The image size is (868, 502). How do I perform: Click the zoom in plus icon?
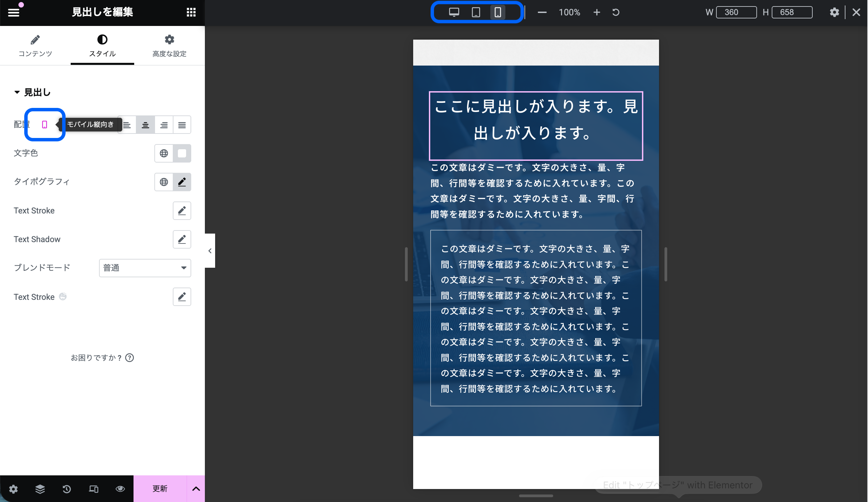(597, 12)
